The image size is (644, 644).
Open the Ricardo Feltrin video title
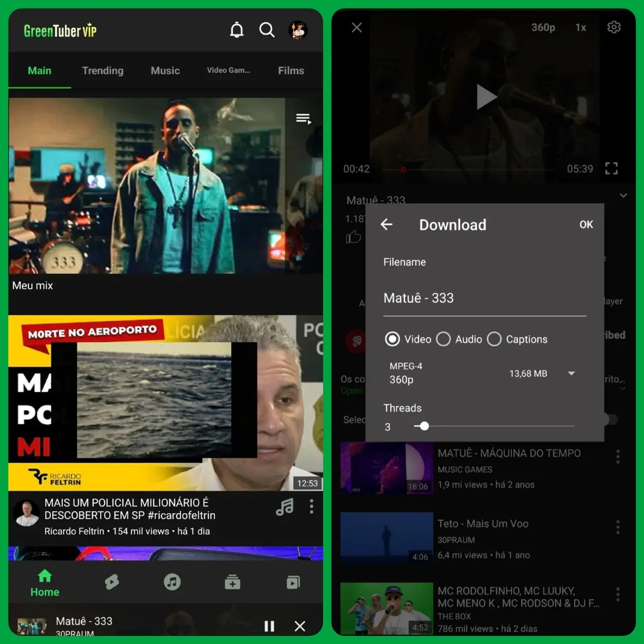point(130,509)
